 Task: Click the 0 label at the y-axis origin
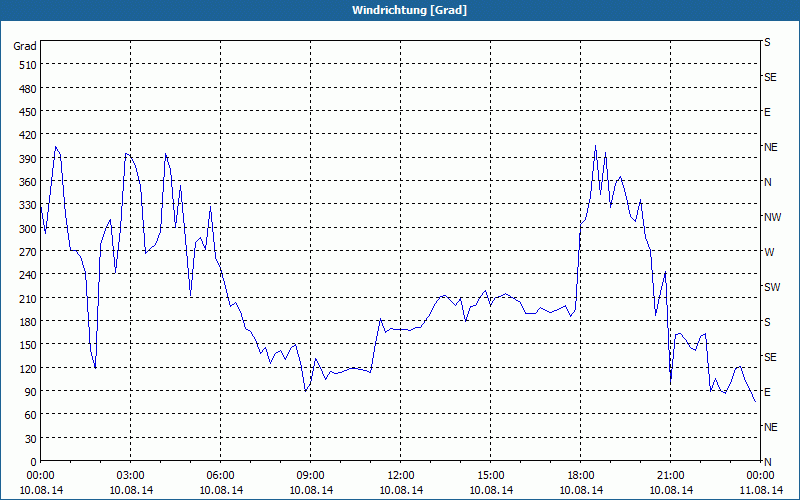[x=33, y=462]
